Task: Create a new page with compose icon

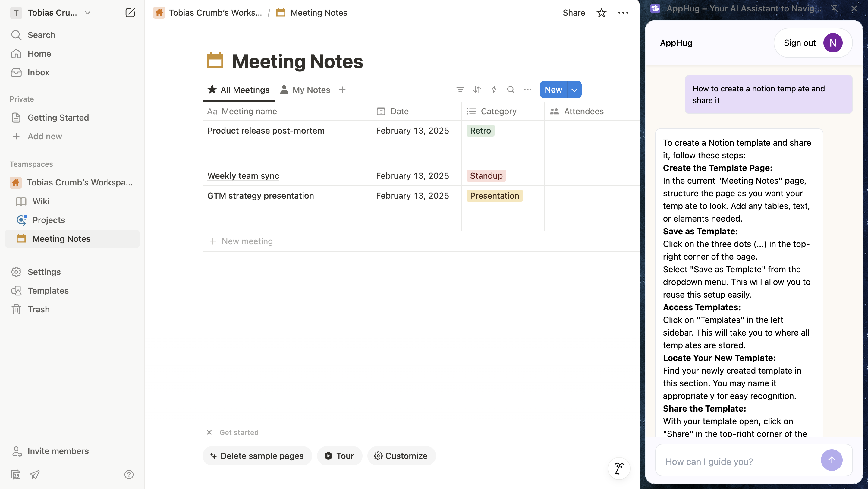Action: pos(130,13)
